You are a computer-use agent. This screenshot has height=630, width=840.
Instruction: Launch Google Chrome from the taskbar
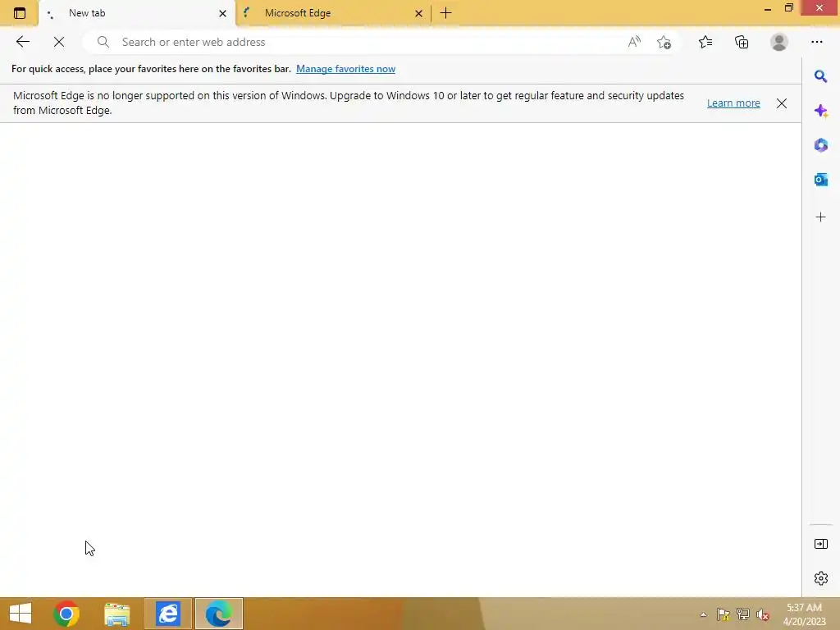click(x=66, y=614)
